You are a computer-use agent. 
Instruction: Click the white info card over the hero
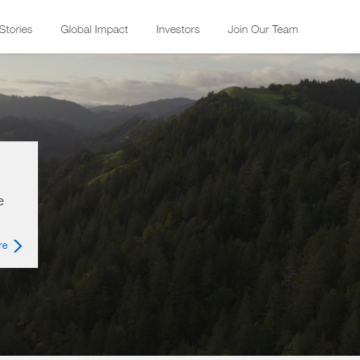pos(19,204)
